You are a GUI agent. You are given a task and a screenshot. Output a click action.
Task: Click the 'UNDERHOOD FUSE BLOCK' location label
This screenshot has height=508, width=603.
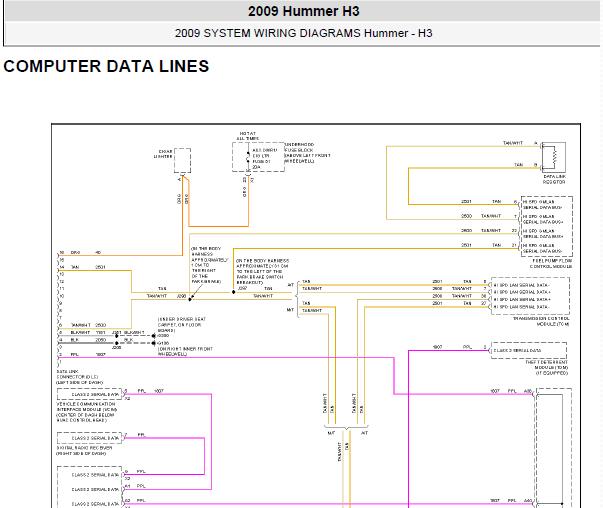tap(307, 153)
